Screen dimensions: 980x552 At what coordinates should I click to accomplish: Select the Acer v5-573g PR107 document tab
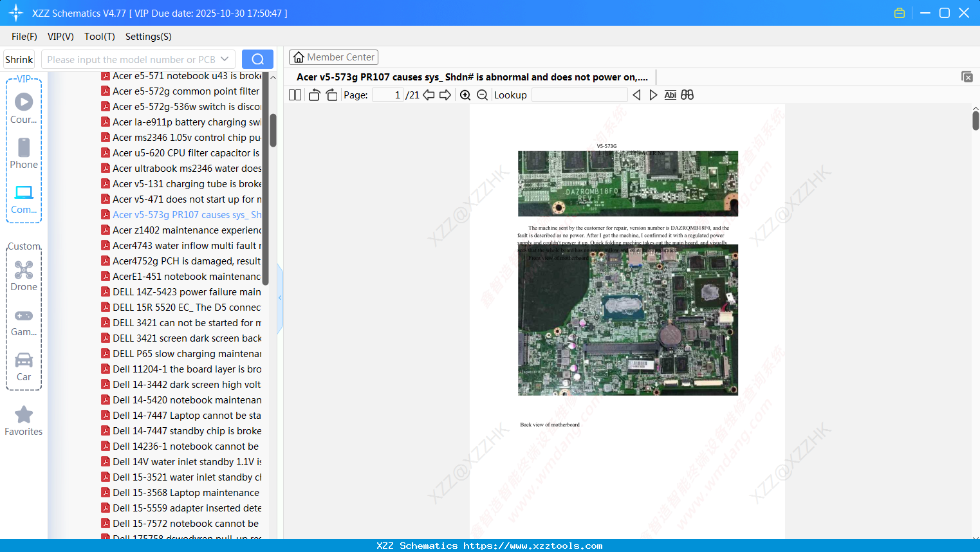[x=472, y=77]
